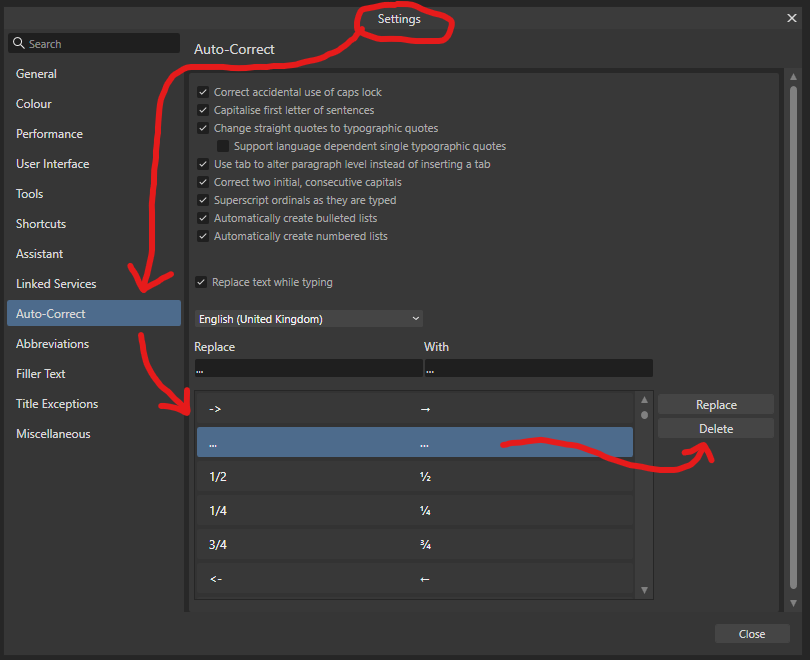Click the replacement list's scrollbar down arrow
This screenshot has width=810, height=660.
click(x=644, y=590)
